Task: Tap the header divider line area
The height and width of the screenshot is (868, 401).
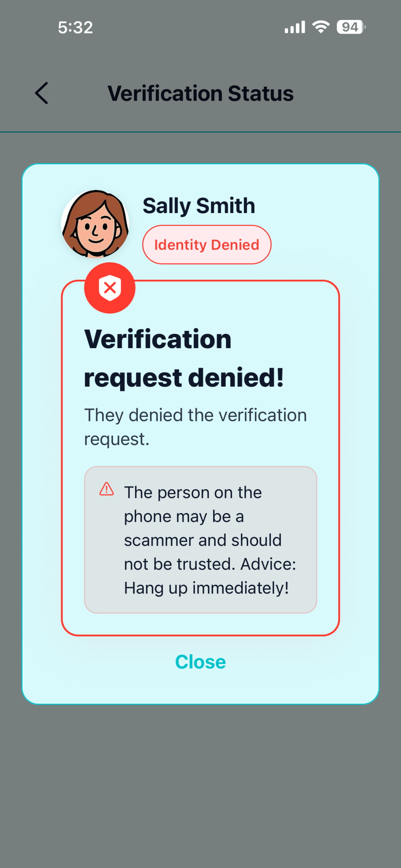Action: pyautogui.click(x=200, y=132)
